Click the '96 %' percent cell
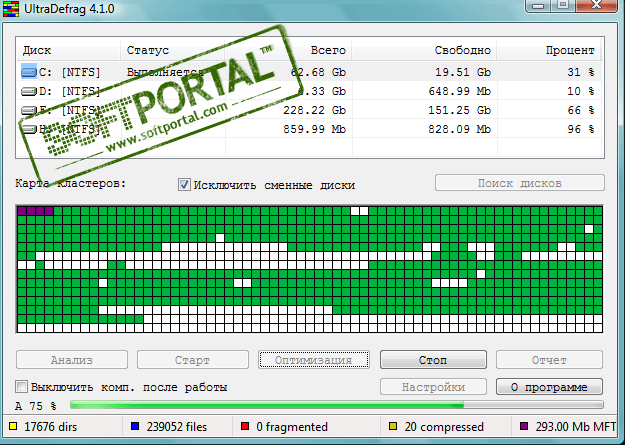Image resolution: width=625 pixels, height=445 pixels. click(581, 129)
